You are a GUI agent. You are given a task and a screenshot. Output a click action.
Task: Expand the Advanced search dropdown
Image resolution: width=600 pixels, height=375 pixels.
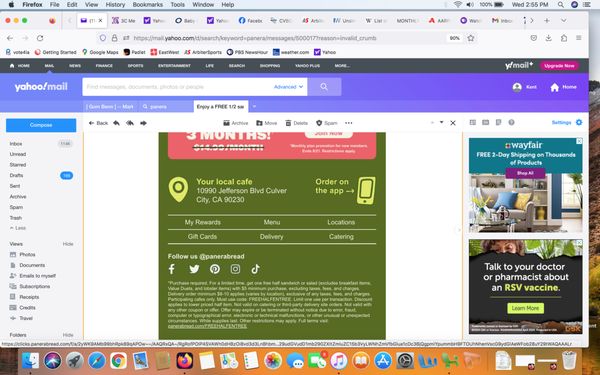pyautogui.click(x=288, y=87)
